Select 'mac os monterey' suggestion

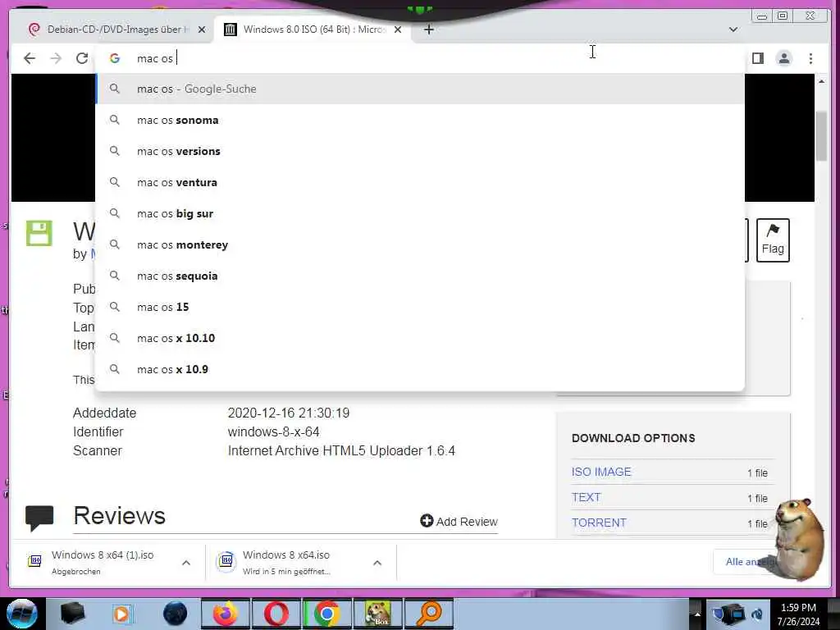(x=420, y=244)
